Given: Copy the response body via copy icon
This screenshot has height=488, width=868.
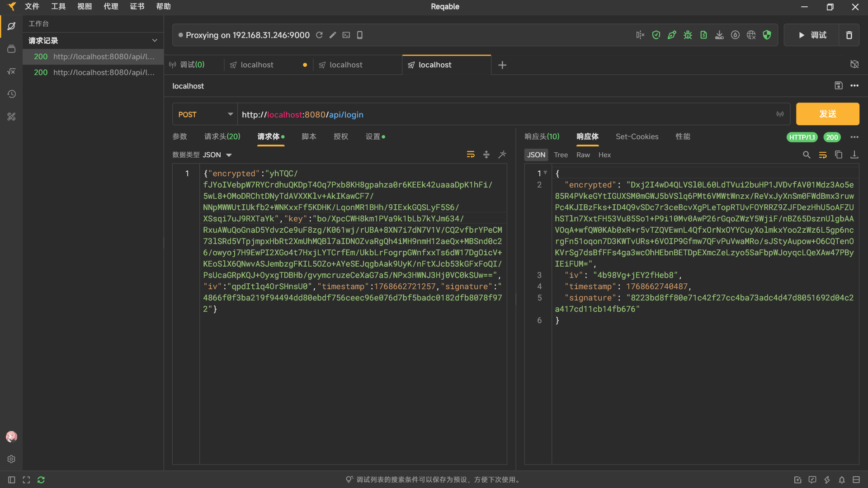Looking at the screenshot, I should (839, 155).
